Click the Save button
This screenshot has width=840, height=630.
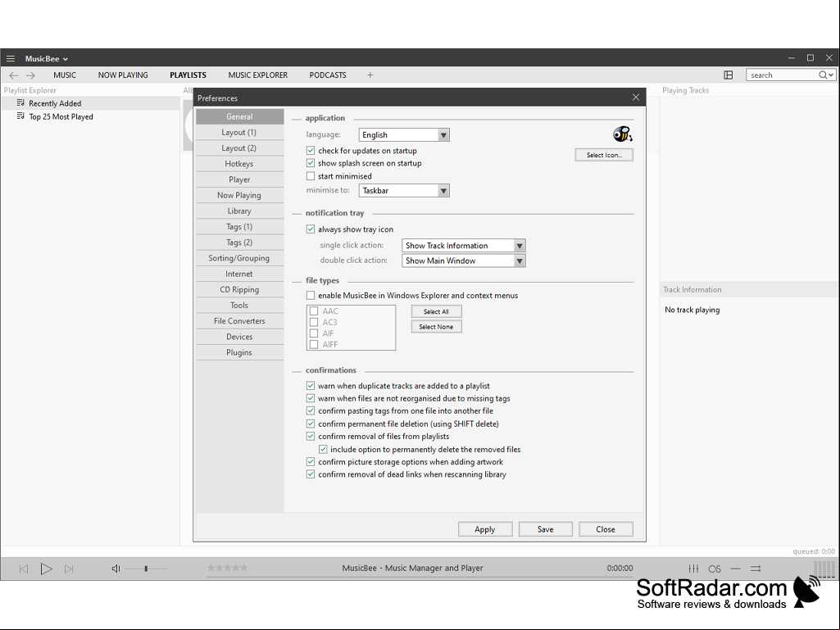(545, 529)
